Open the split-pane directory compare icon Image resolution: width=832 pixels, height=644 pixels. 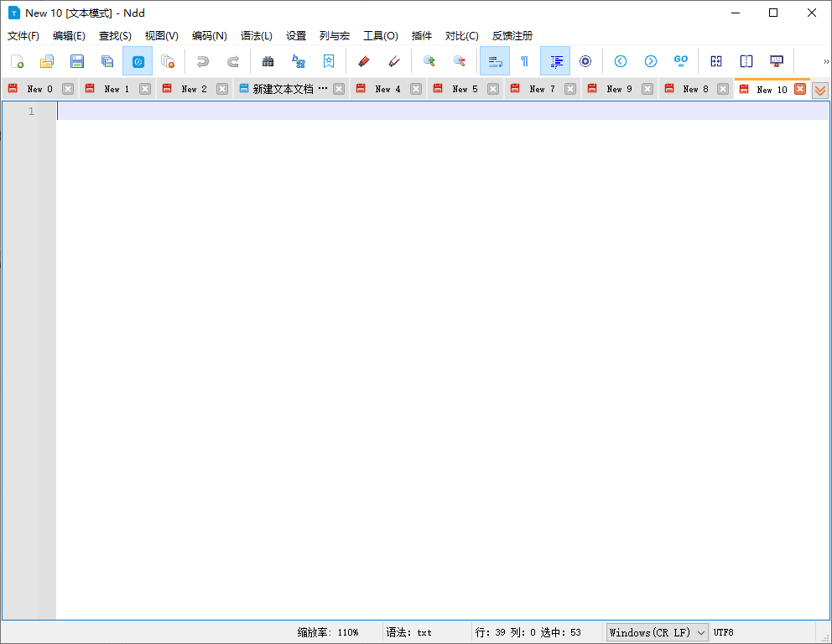(x=746, y=61)
